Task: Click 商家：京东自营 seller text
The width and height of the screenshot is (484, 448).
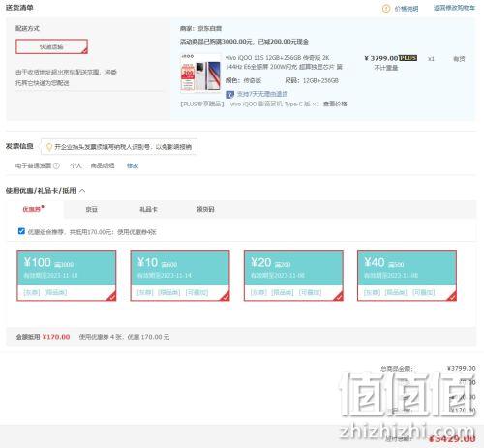Action: pyautogui.click(x=200, y=28)
